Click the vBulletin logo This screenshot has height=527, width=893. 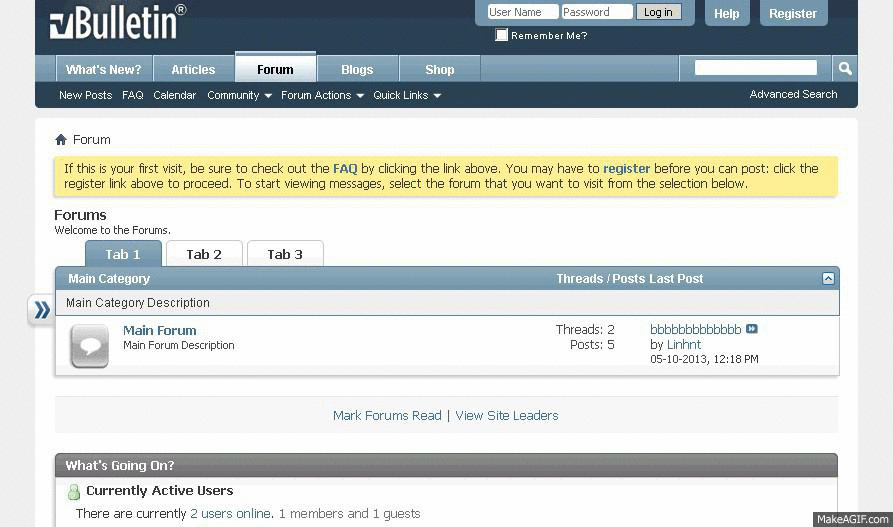pos(118,22)
